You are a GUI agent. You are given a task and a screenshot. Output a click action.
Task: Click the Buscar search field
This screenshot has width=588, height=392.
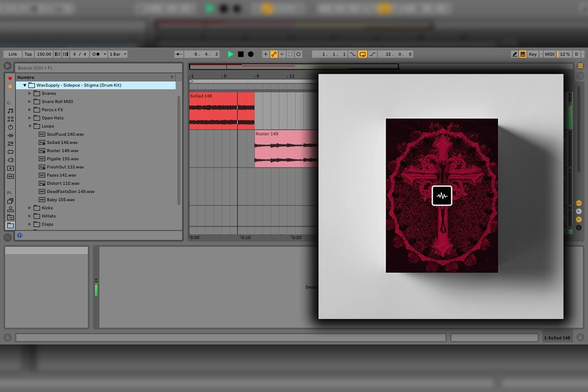point(98,68)
